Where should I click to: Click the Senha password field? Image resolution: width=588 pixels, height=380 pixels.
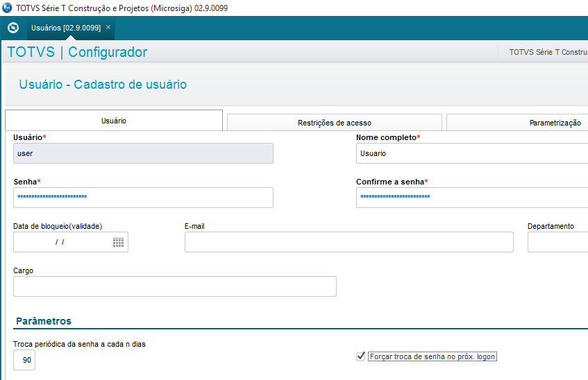[143, 198]
